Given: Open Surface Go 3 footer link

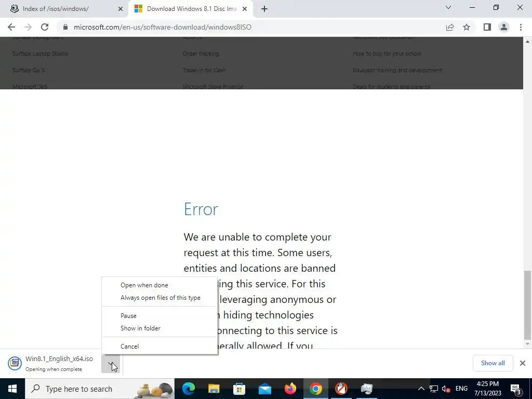Looking at the screenshot, I should coord(29,70).
